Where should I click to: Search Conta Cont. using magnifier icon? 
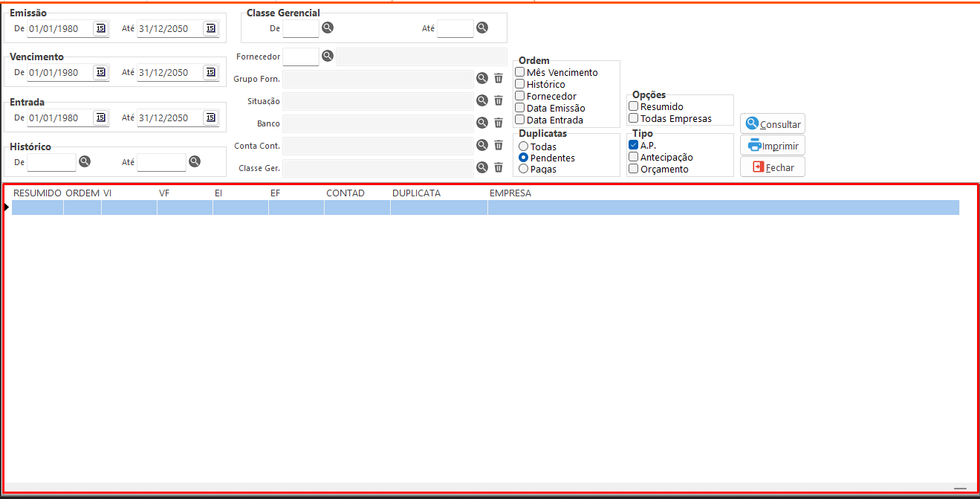(x=481, y=145)
